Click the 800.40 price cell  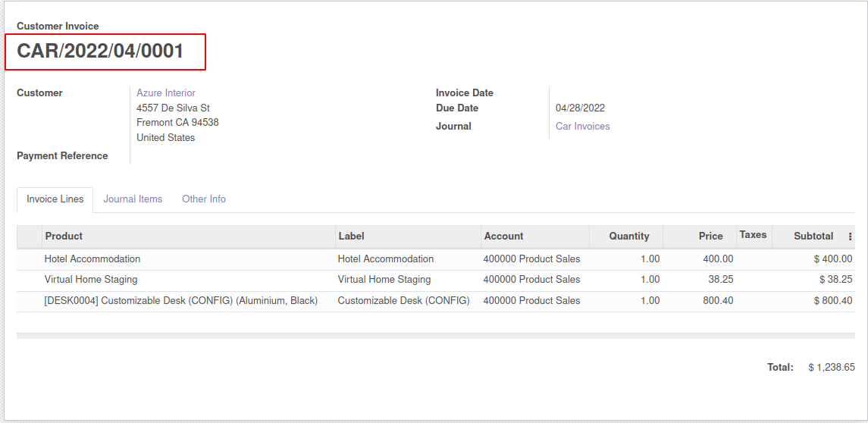click(x=717, y=301)
